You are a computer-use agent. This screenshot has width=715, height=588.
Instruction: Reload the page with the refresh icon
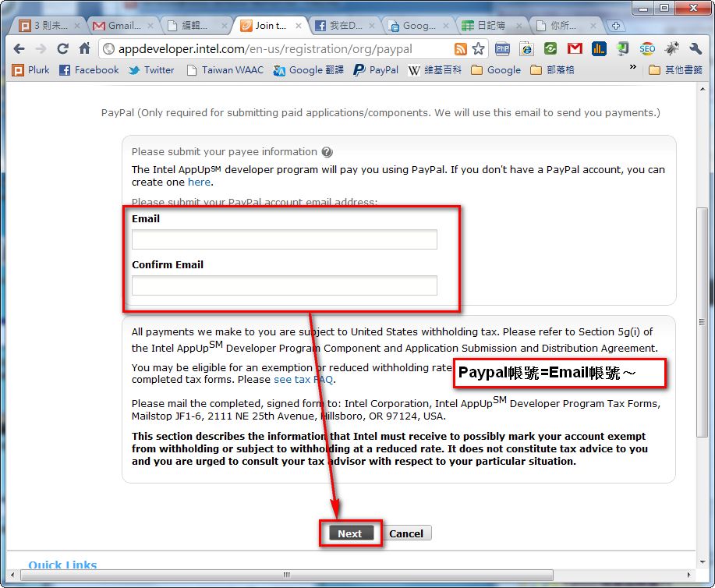[x=63, y=49]
